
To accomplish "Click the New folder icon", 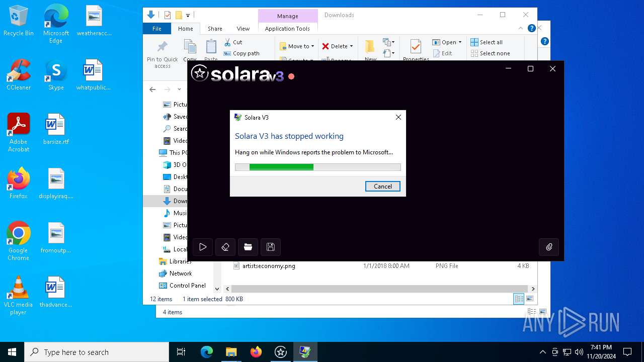I will pyautogui.click(x=370, y=46).
